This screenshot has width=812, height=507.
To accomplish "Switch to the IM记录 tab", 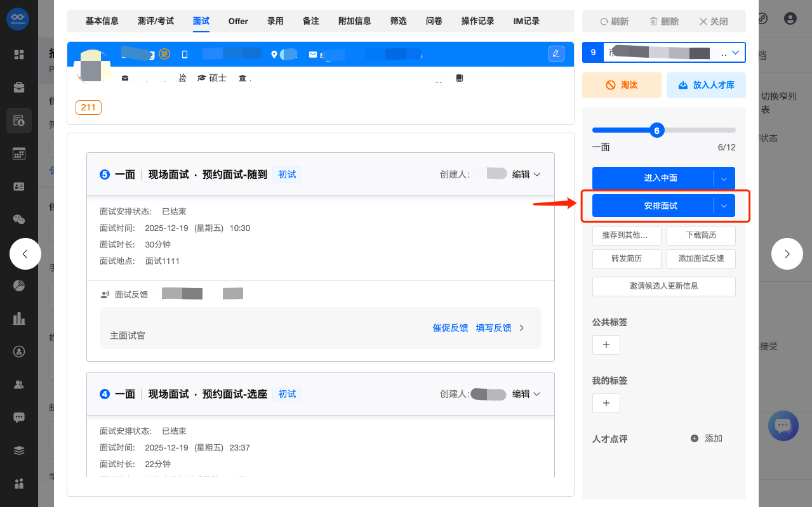I will click(x=526, y=21).
